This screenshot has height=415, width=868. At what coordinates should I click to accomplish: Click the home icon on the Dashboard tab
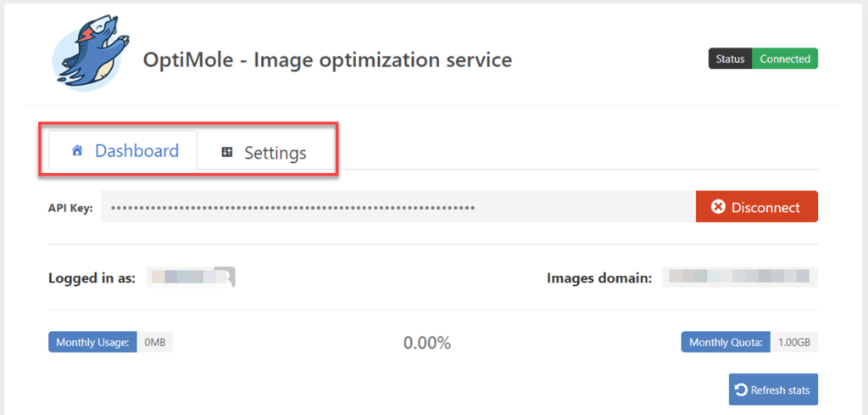77,151
